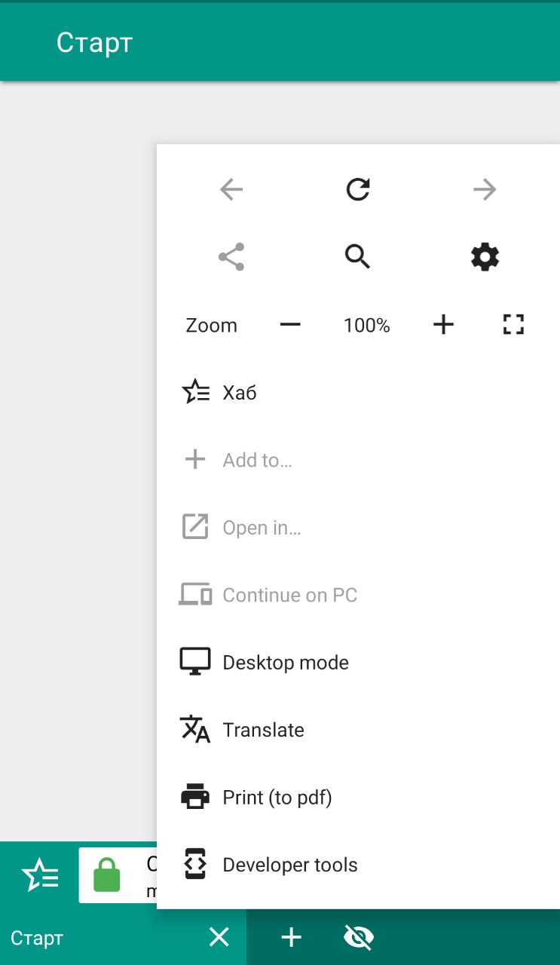Close the Старт tab
Viewport: 560px width, 965px height.
[x=219, y=938]
